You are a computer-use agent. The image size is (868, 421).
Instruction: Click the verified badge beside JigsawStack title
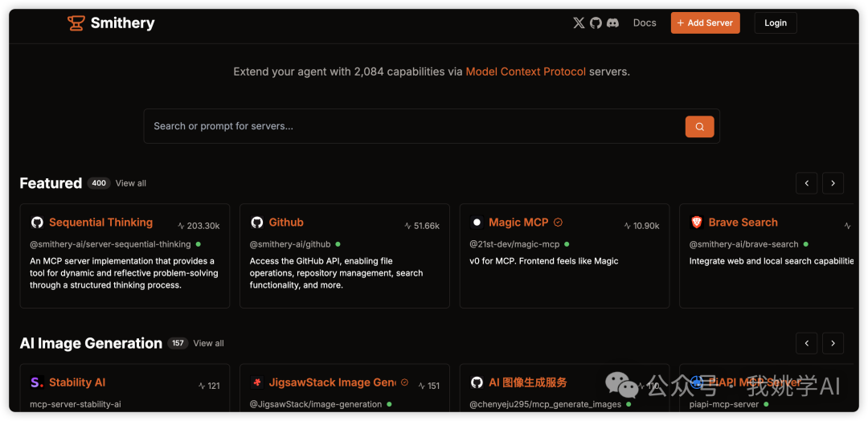404,382
